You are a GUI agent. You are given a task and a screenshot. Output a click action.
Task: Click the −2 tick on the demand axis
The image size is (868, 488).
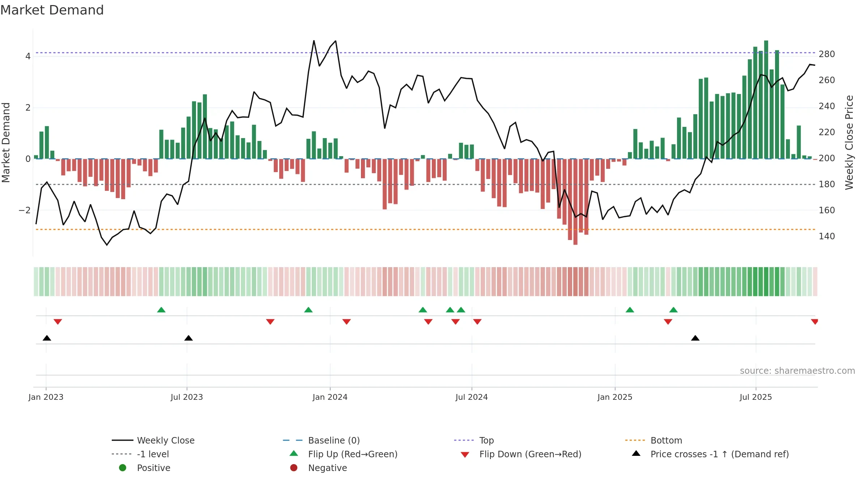point(25,210)
